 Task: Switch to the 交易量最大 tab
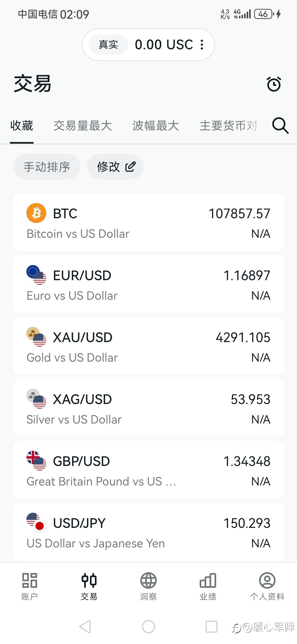coord(83,126)
